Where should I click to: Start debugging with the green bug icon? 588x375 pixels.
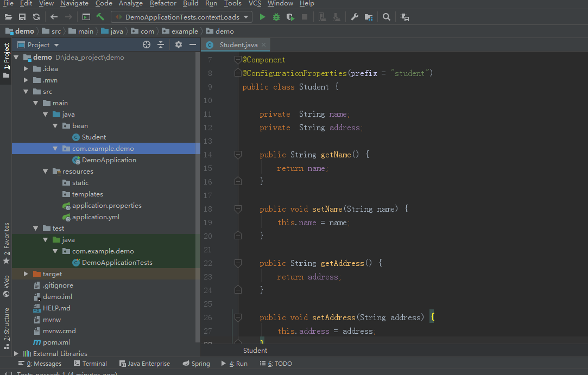[276, 17]
